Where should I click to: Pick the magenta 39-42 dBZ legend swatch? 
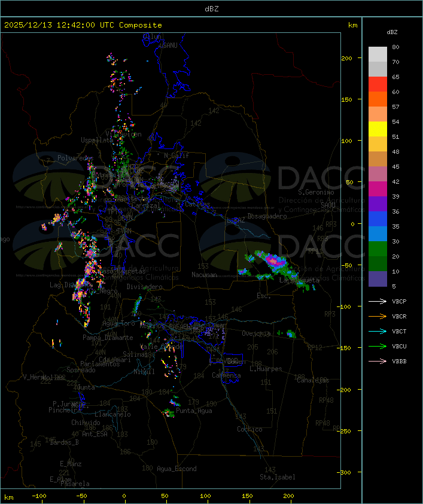[x=378, y=189]
